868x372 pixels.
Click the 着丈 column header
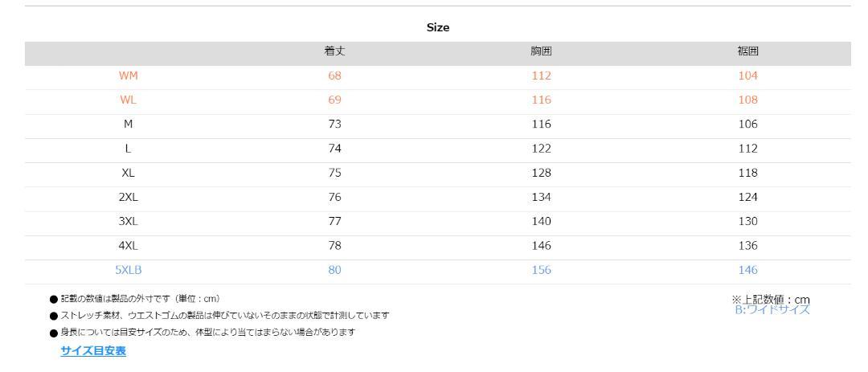[x=335, y=51]
